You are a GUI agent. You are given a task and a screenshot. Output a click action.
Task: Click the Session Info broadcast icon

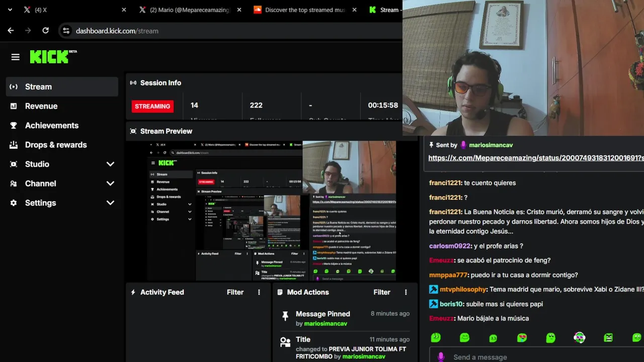[133, 83]
